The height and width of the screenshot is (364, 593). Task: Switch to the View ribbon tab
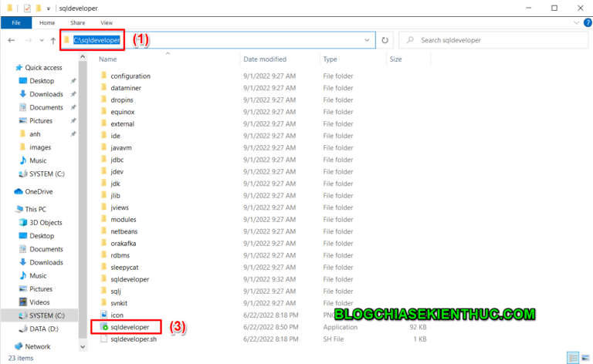107,23
